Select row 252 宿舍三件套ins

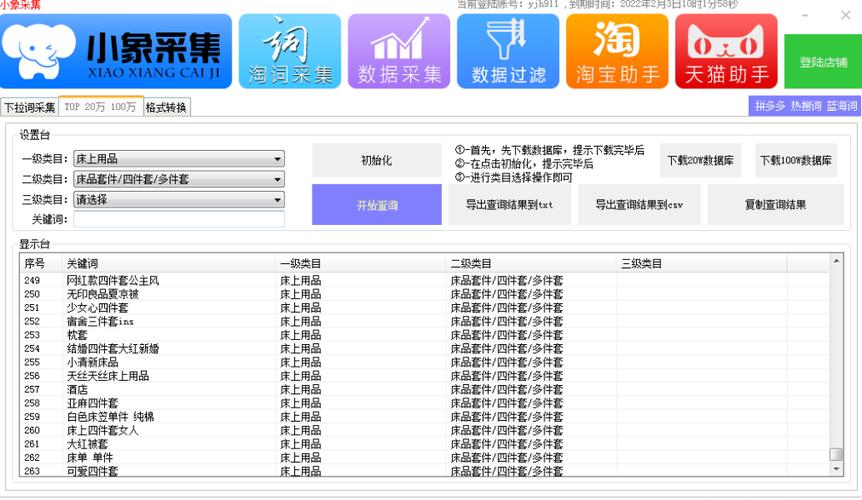(424, 321)
